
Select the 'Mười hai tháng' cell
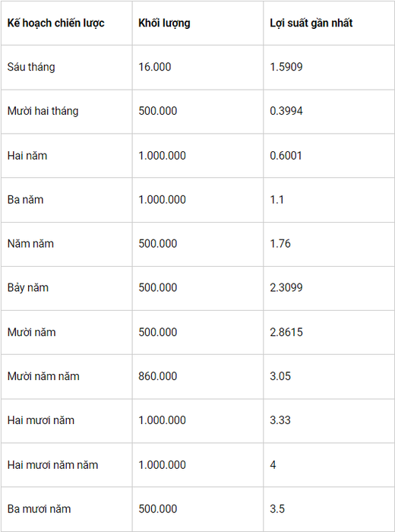(x=43, y=111)
